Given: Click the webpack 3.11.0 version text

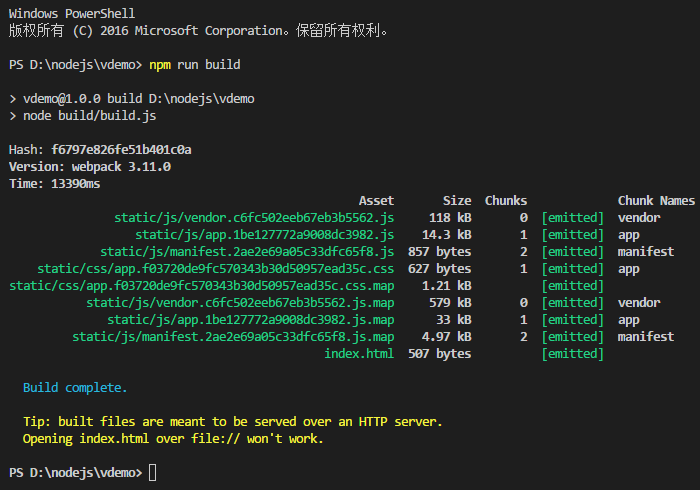Looking at the screenshot, I should 121,166.
